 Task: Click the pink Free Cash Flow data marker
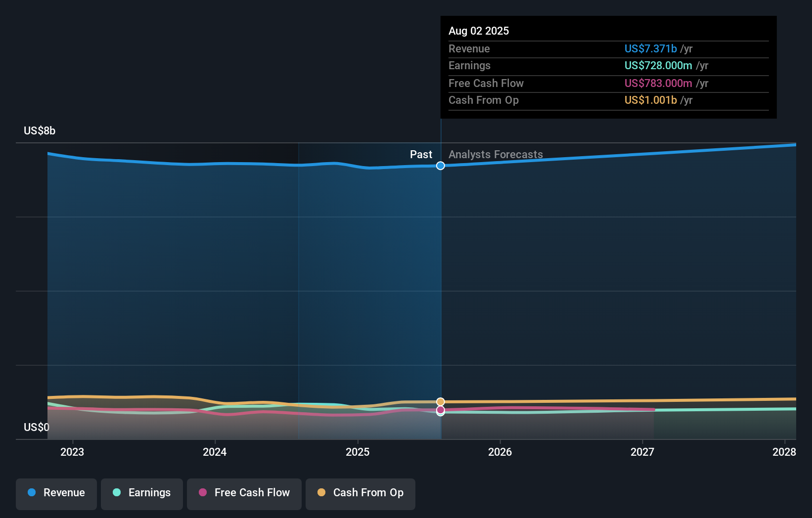pos(440,411)
